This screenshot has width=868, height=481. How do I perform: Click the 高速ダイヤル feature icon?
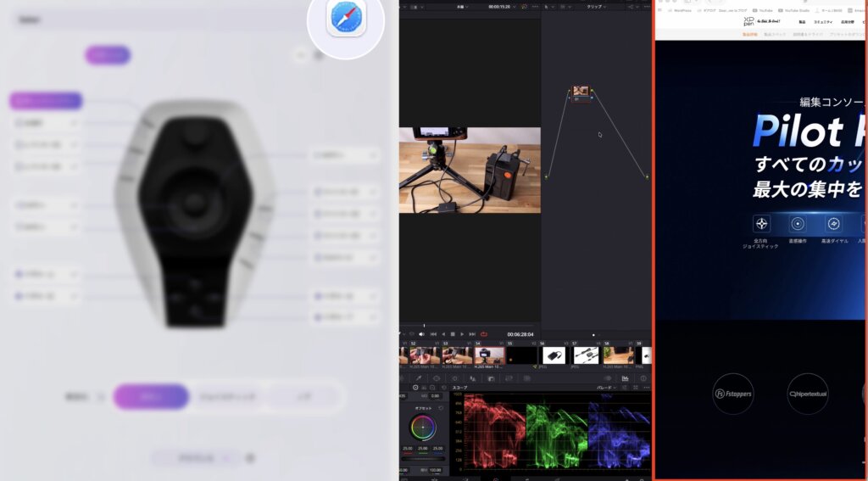pos(834,223)
